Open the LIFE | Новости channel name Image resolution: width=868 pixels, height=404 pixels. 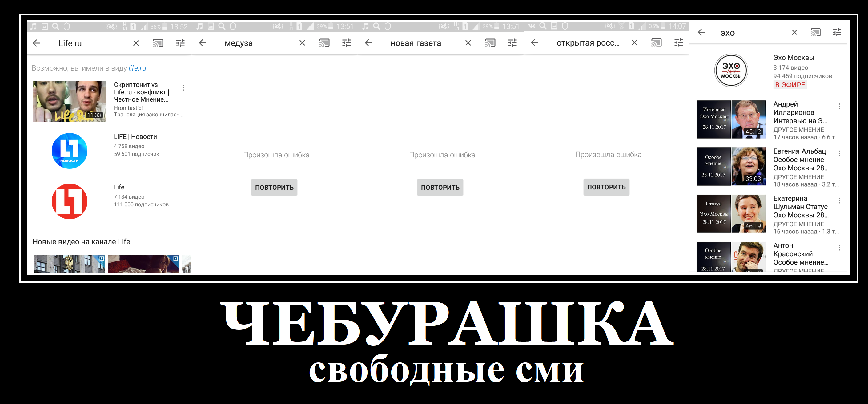point(135,137)
